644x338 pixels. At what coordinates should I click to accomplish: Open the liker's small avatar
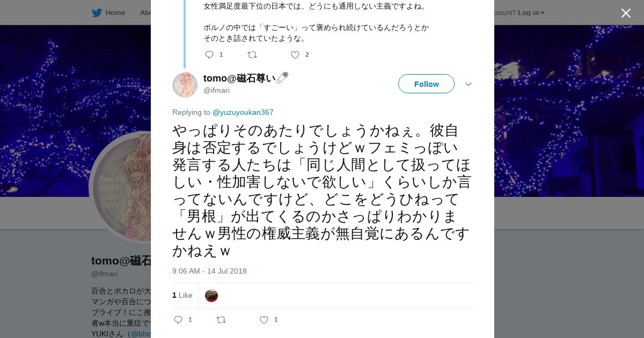[211, 296]
